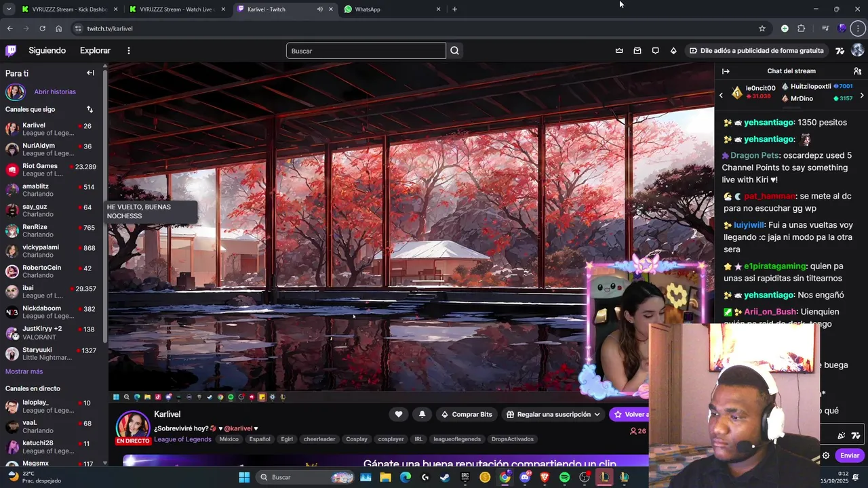Open a new Chrome tab
This screenshot has height=488, width=868.
point(454,9)
